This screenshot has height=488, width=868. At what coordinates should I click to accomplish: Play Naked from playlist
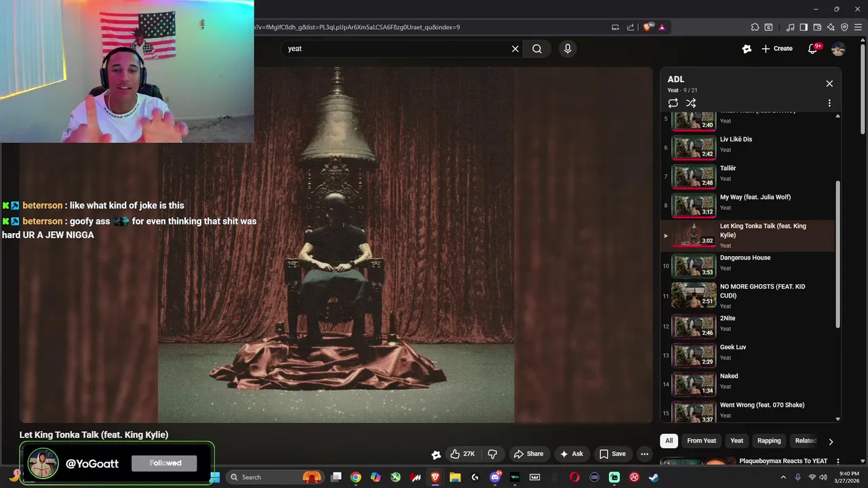coord(747,383)
